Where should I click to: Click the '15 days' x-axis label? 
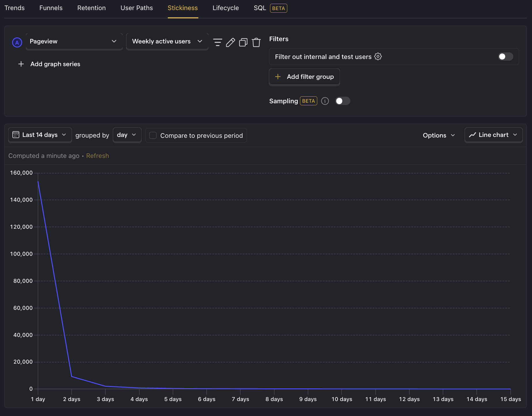[x=511, y=399]
